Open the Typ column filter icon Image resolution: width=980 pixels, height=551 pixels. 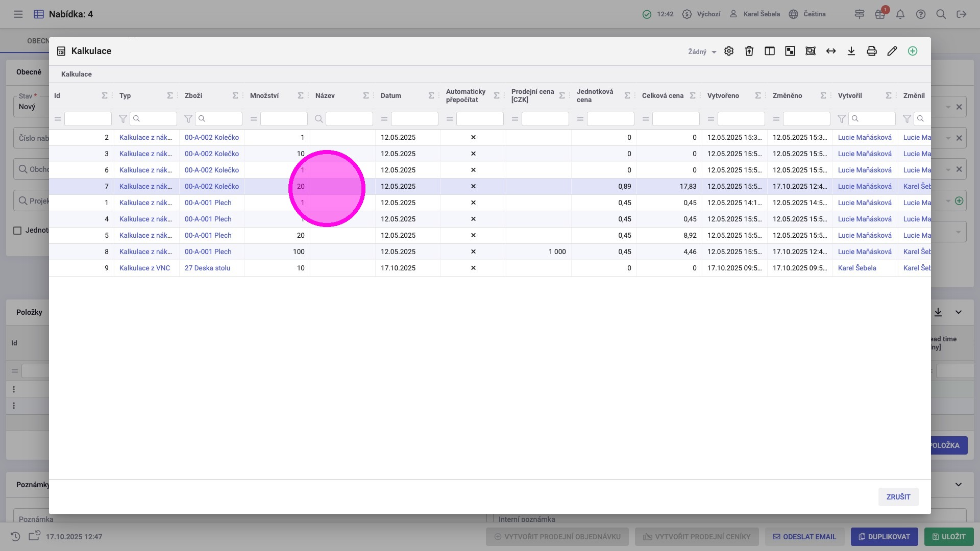pyautogui.click(x=122, y=119)
